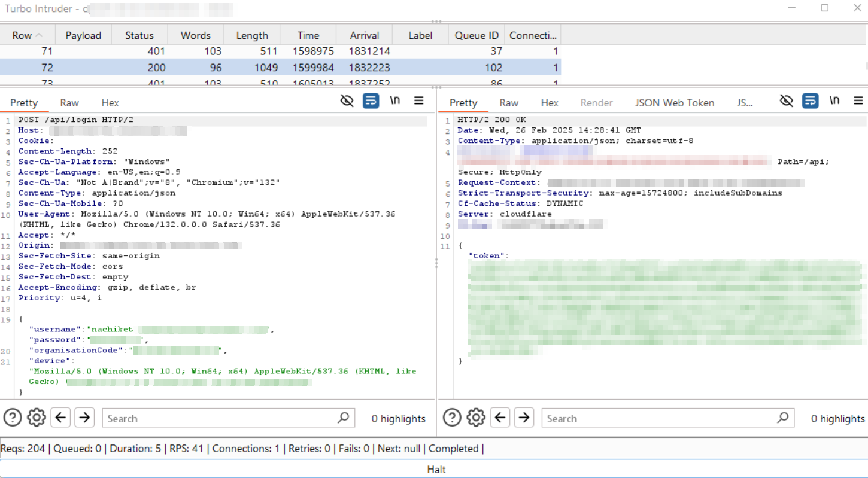
Task: Toggle \n non-printable characters in response pane
Action: pyautogui.click(x=834, y=101)
